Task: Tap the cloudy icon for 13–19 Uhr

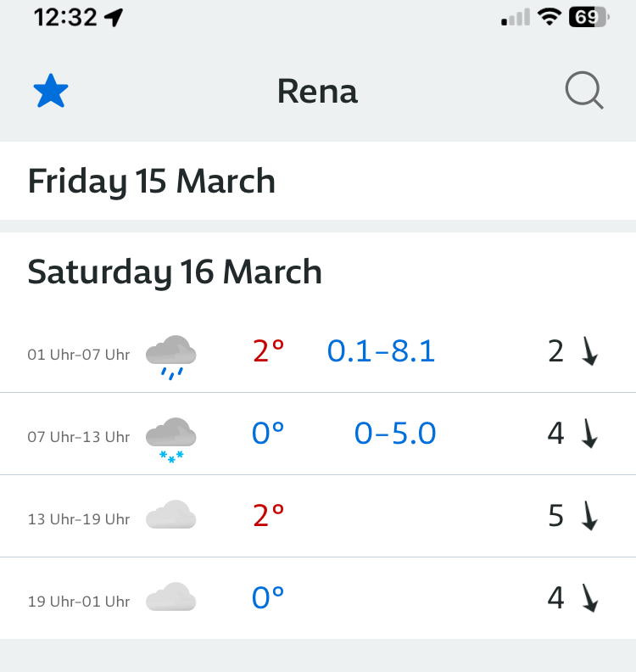Action: coord(171,516)
